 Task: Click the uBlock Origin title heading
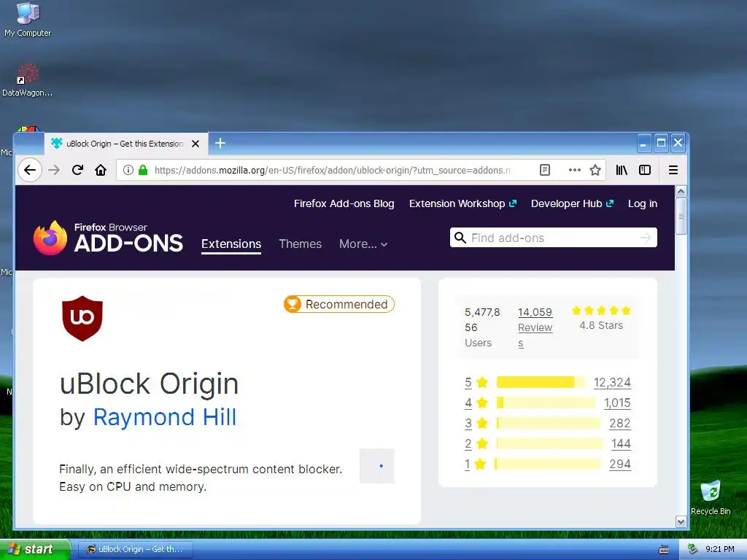click(x=149, y=384)
